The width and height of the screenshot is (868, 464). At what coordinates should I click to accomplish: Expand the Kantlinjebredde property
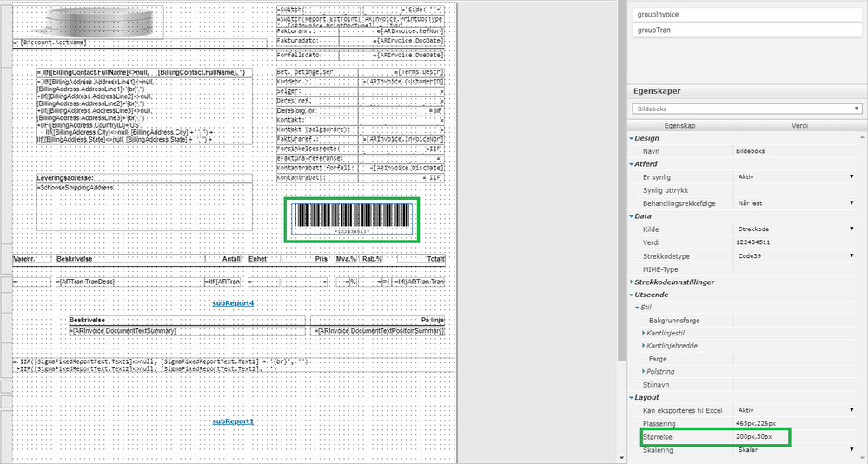[x=643, y=346]
